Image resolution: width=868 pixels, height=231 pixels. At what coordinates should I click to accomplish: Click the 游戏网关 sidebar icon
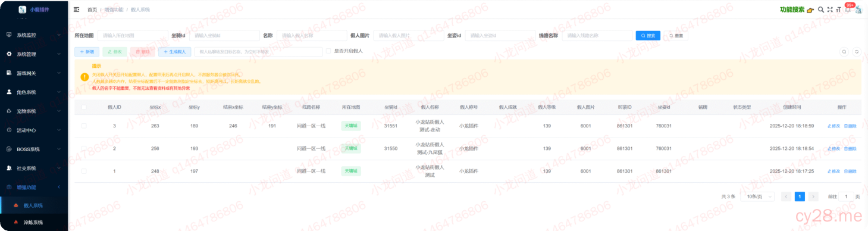tap(9, 73)
